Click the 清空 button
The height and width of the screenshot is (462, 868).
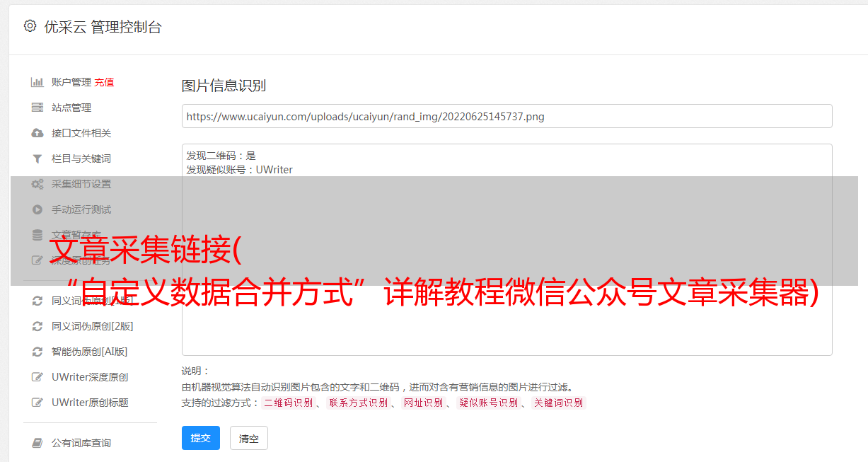[249, 438]
